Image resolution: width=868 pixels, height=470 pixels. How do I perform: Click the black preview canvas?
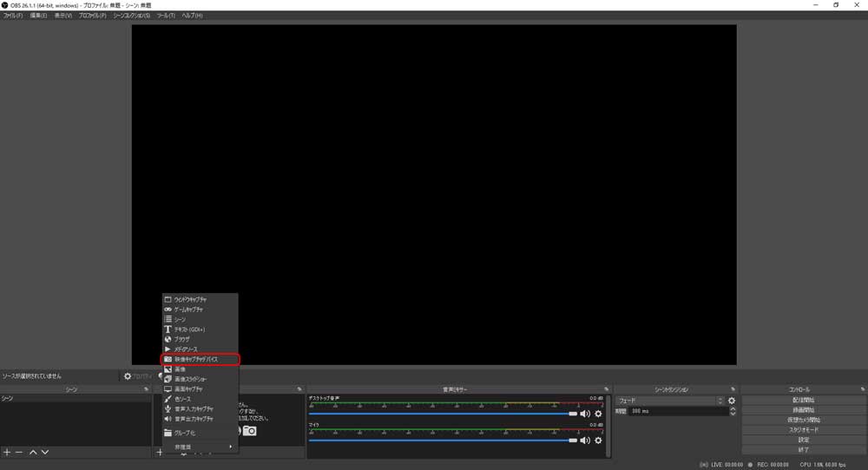click(434, 194)
